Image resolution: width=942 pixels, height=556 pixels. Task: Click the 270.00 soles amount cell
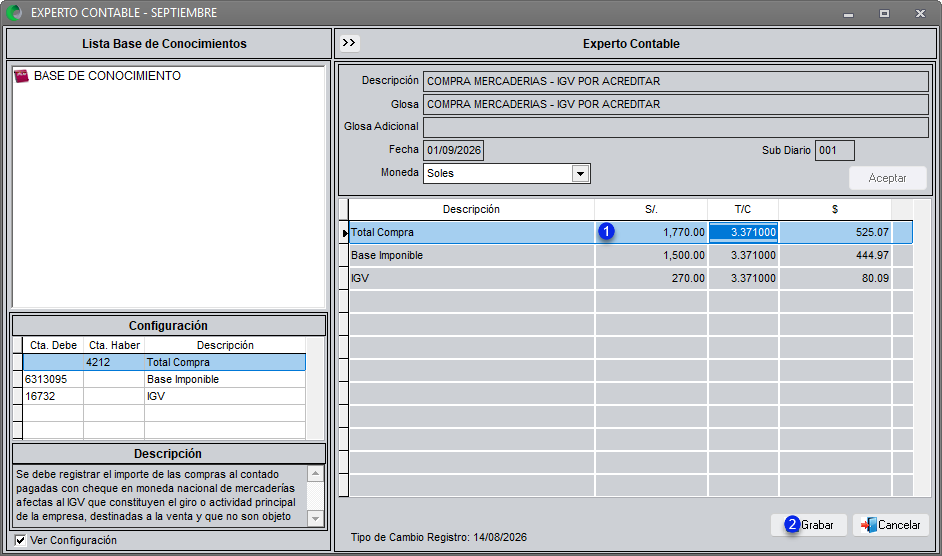point(651,278)
